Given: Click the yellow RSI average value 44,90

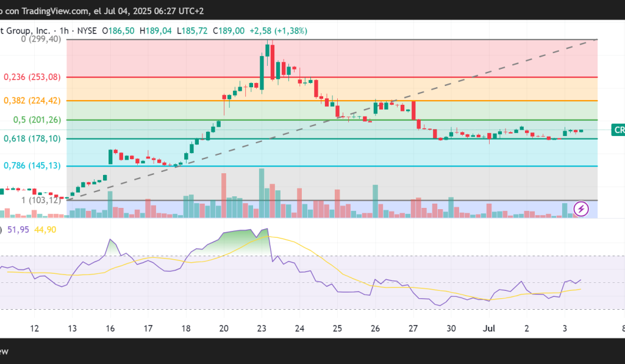Looking at the screenshot, I should pyautogui.click(x=45, y=229).
